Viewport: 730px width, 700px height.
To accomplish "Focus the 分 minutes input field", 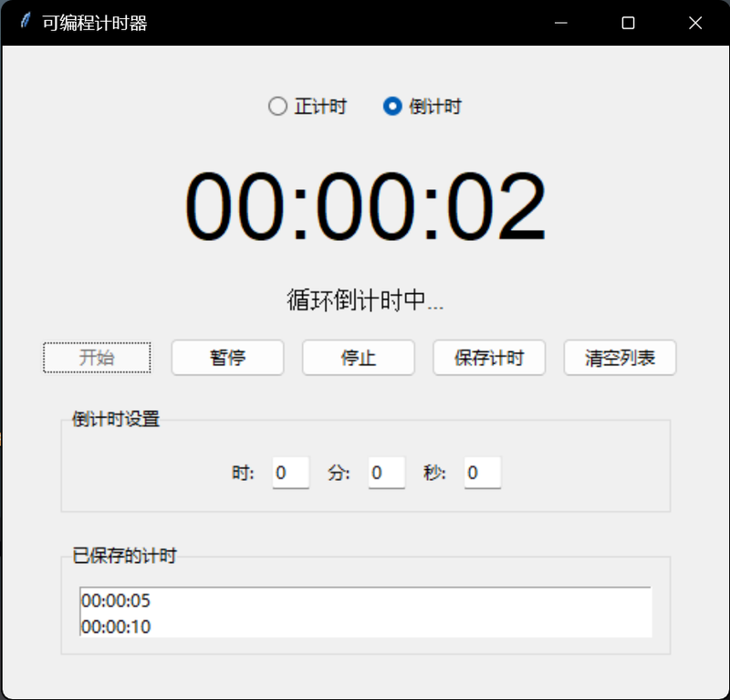I will click(387, 473).
